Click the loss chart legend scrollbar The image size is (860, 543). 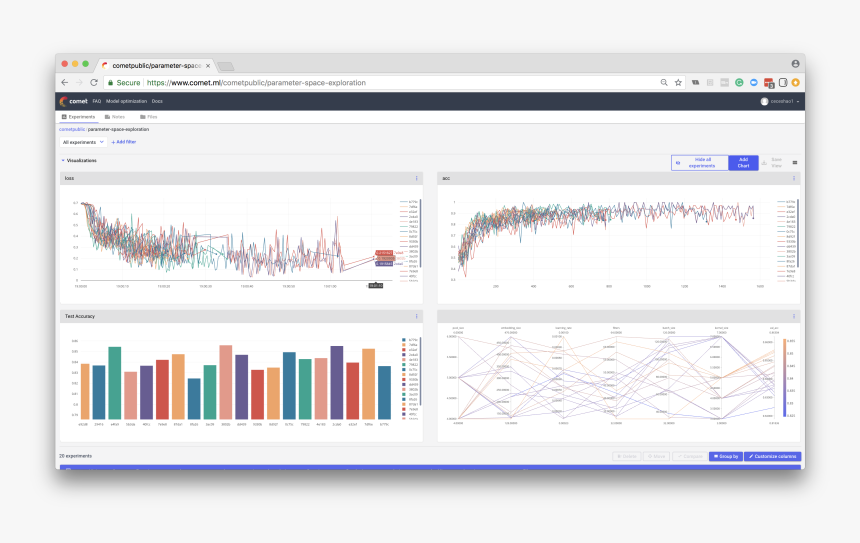[420, 234]
